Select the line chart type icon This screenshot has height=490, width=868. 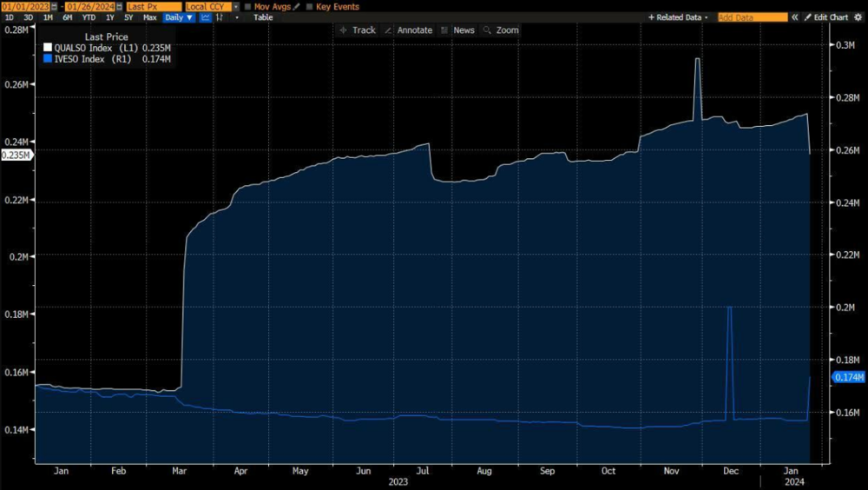[x=206, y=17]
